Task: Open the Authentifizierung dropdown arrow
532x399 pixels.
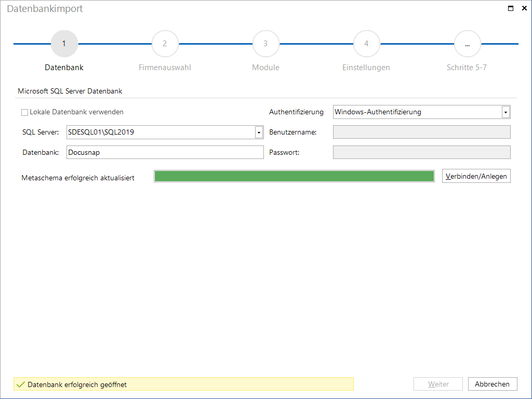Action: pyautogui.click(x=506, y=112)
